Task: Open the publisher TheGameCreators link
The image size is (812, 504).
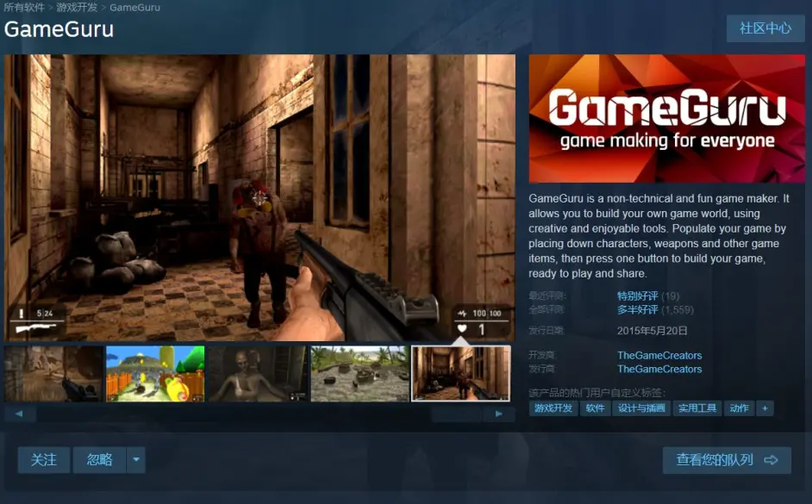Action: tap(659, 369)
